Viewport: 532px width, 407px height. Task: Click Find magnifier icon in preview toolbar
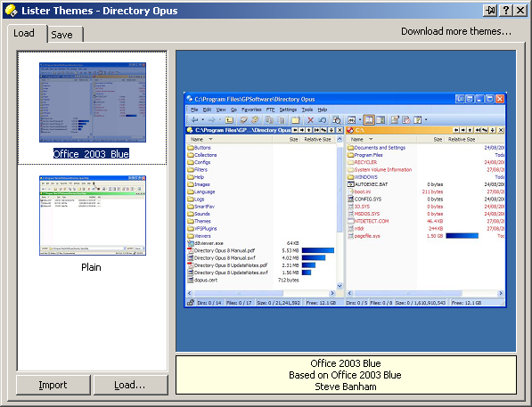coord(337,119)
